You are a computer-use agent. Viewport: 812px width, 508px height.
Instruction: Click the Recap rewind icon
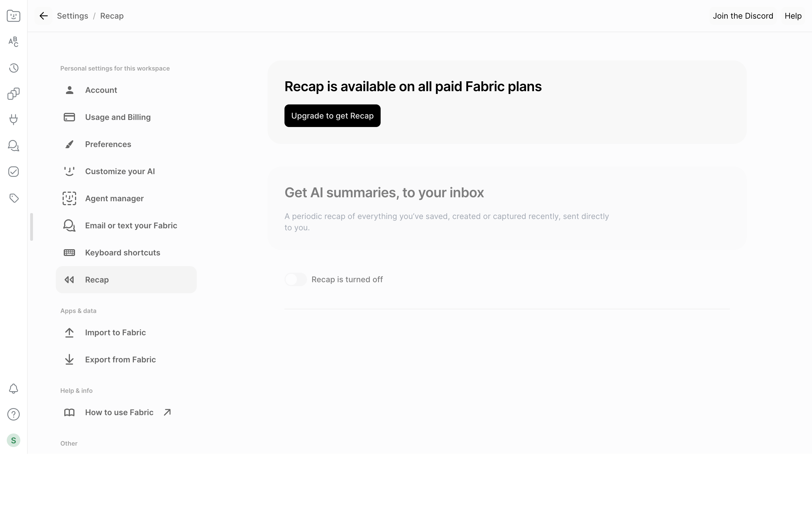coord(69,279)
